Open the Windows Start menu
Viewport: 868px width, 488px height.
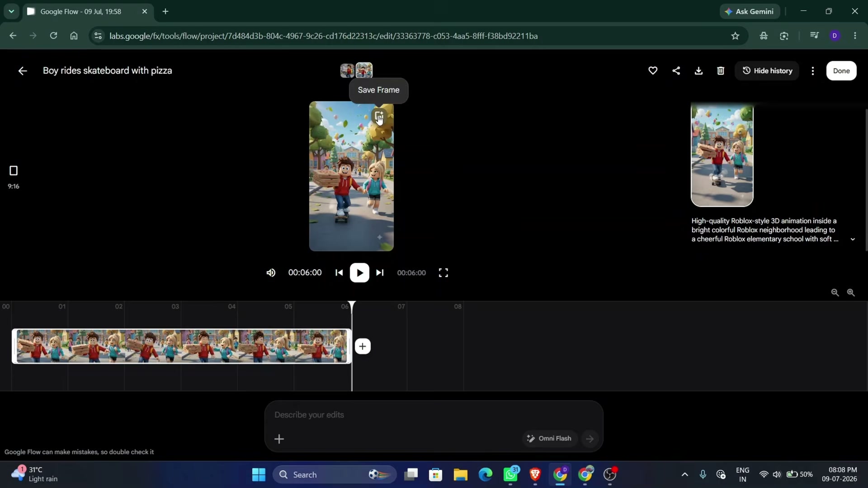tap(259, 475)
